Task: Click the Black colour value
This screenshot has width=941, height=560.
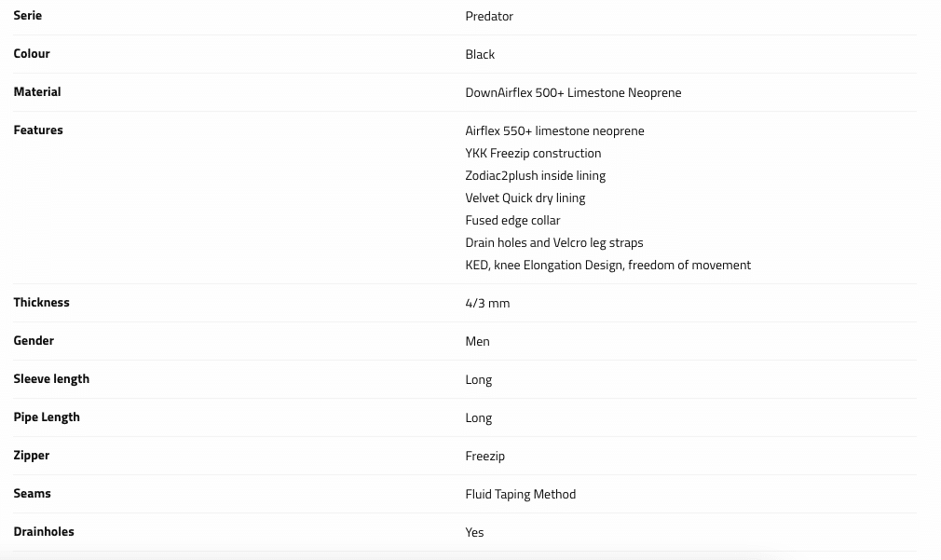Action: pos(480,54)
